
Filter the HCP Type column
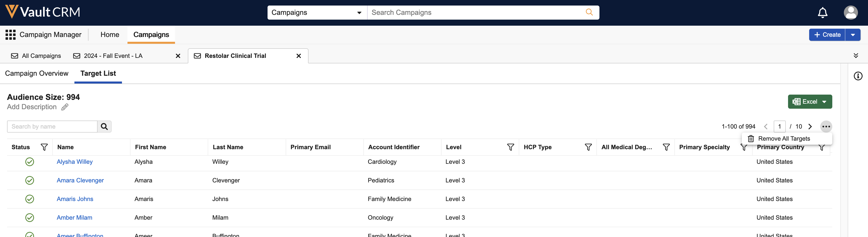pos(588,147)
